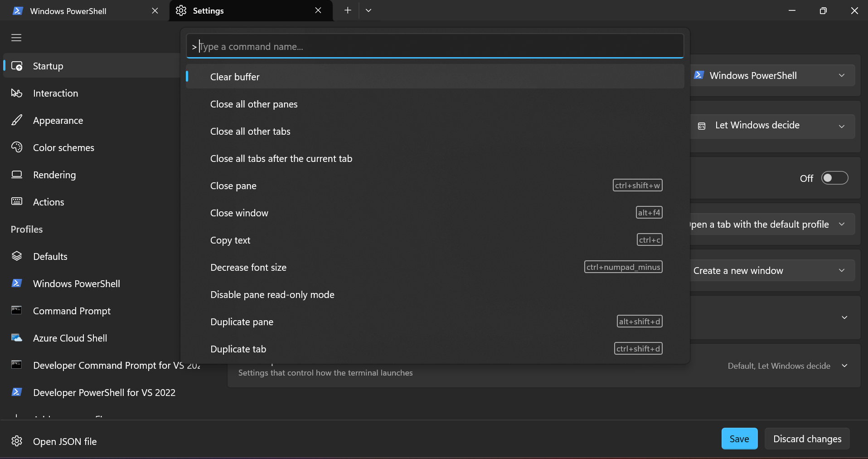Open the Create a new window dropdown
Image resolution: width=868 pixels, height=459 pixels.
point(772,271)
